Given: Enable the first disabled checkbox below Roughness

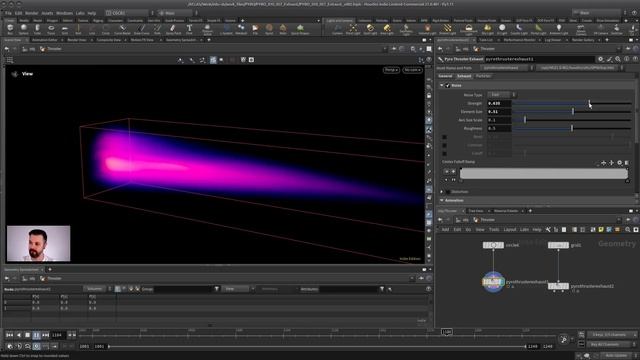Looking at the screenshot, I should pyautogui.click(x=444, y=137).
